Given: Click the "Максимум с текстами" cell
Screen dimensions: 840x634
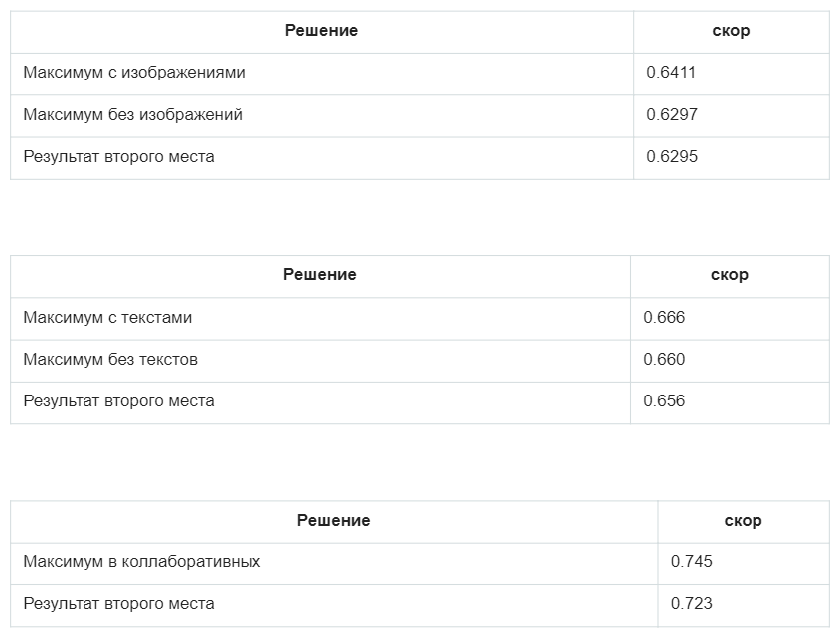Looking at the screenshot, I should pos(107,318).
